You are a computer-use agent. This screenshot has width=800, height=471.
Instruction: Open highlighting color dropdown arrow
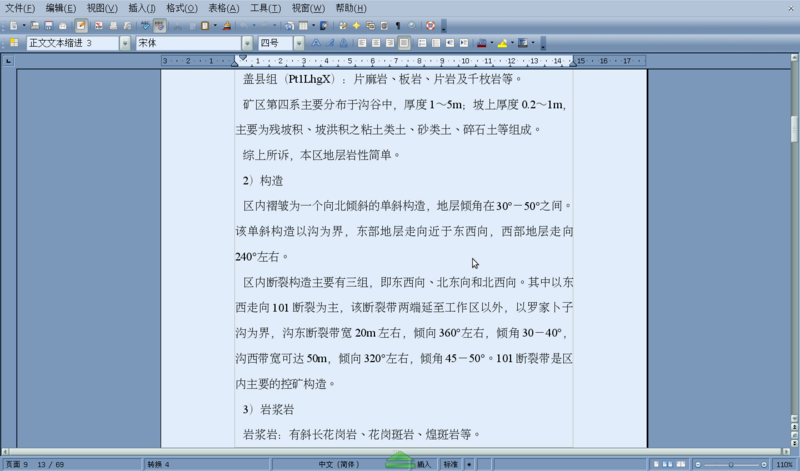[x=512, y=43]
